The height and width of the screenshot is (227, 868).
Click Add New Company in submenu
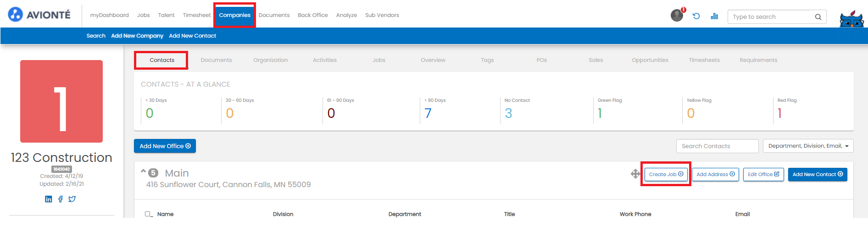137,36
